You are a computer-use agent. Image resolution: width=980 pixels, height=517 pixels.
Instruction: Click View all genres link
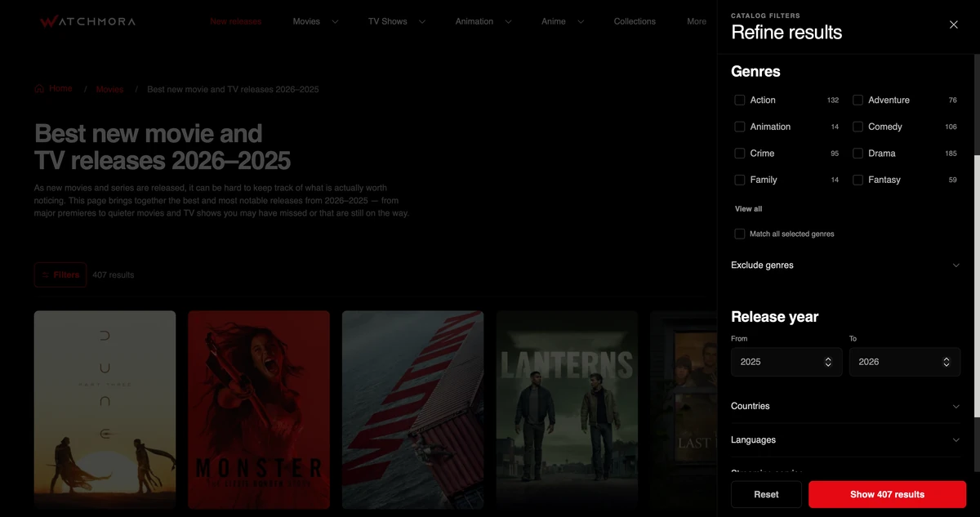(x=748, y=209)
